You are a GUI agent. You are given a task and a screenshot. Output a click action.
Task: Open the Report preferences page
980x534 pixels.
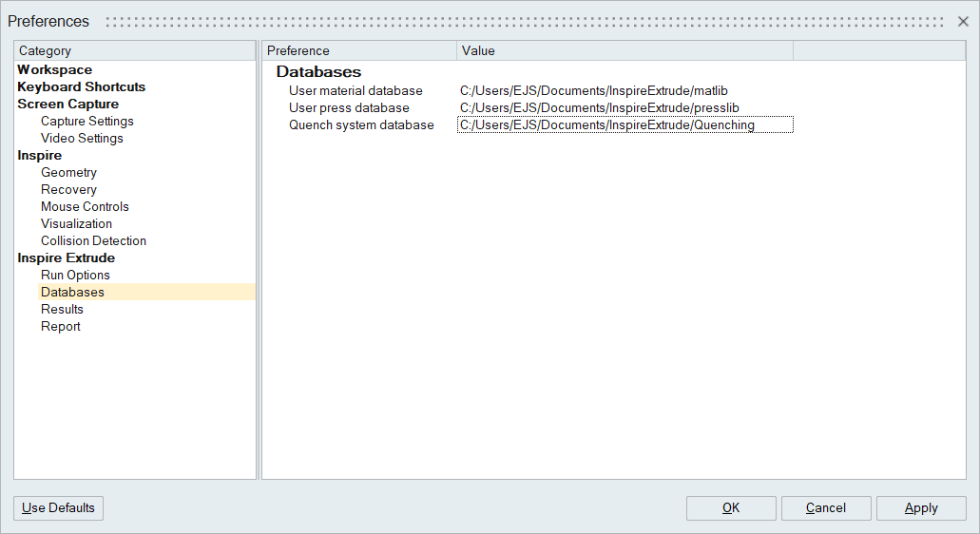pyautogui.click(x=60, y=327)
